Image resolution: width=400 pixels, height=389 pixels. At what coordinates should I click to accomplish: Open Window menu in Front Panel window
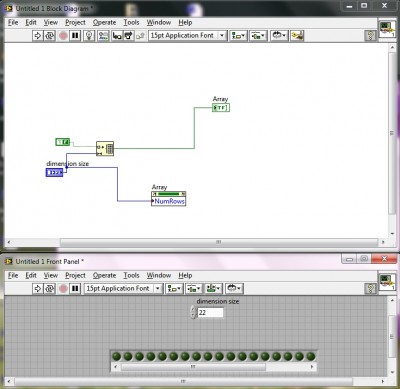coord(159,275)
